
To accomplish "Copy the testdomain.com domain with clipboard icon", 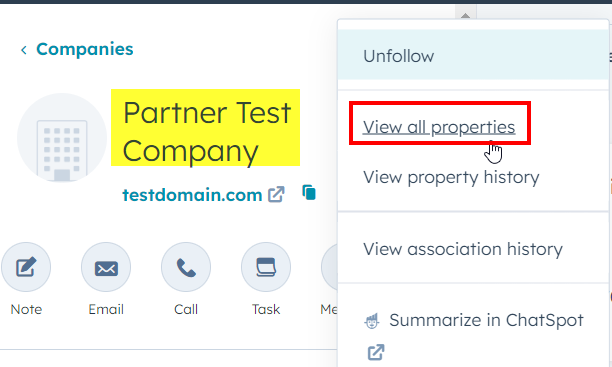I will 309,193.
